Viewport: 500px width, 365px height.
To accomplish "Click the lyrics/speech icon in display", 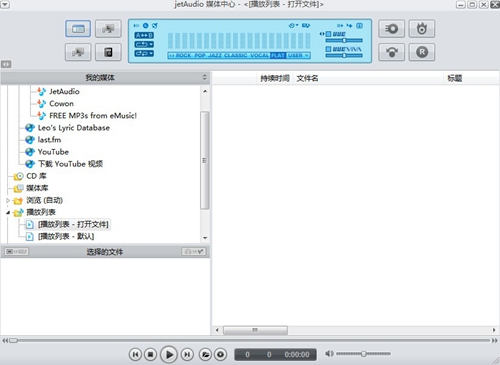I will 306,26.
